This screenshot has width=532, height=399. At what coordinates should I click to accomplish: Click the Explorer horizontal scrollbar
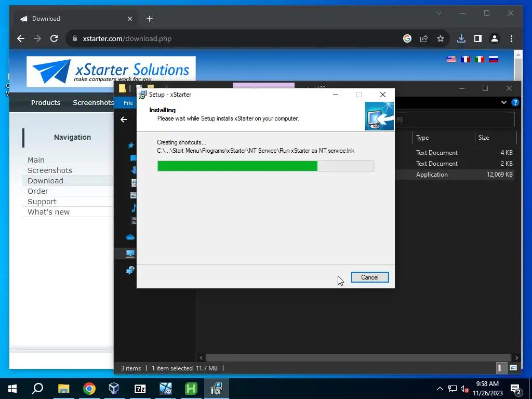tap(358, 357)
